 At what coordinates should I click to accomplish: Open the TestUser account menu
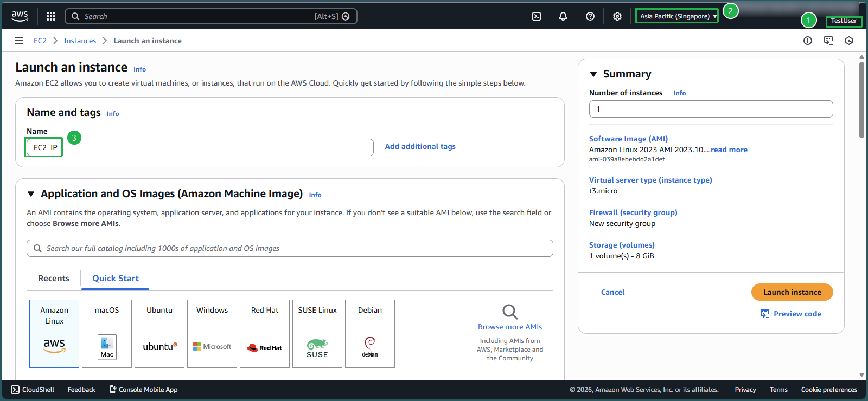tap(844, 21)
